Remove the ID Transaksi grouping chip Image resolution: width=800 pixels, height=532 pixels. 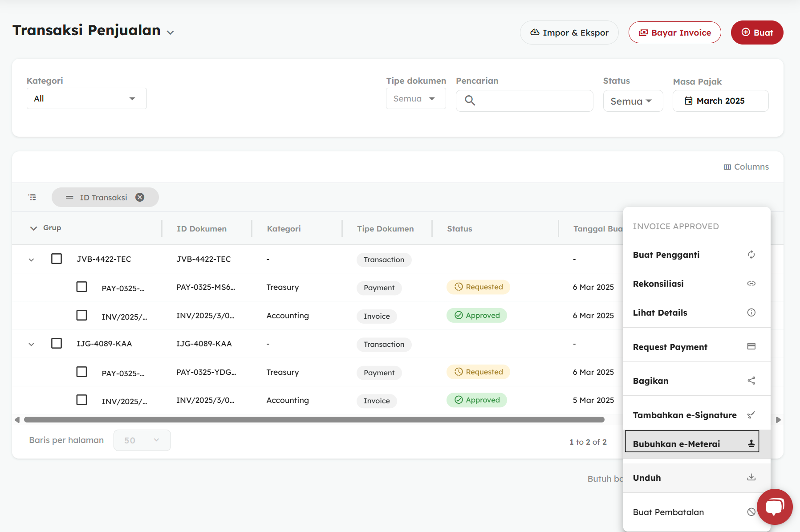coord(140,197)
